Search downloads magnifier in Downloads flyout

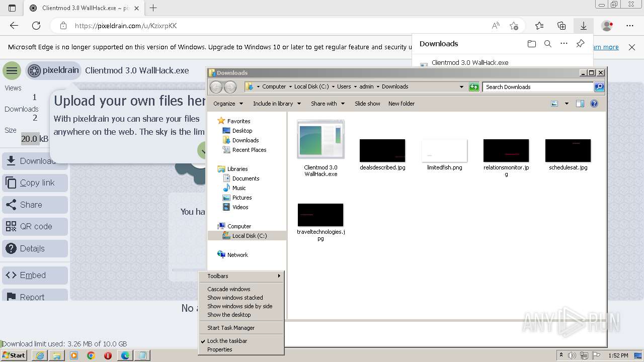tap(548, 44)
